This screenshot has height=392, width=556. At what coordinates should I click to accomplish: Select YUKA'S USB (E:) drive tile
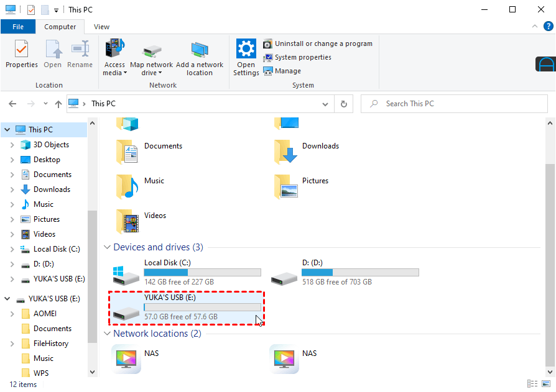point(187,308)
